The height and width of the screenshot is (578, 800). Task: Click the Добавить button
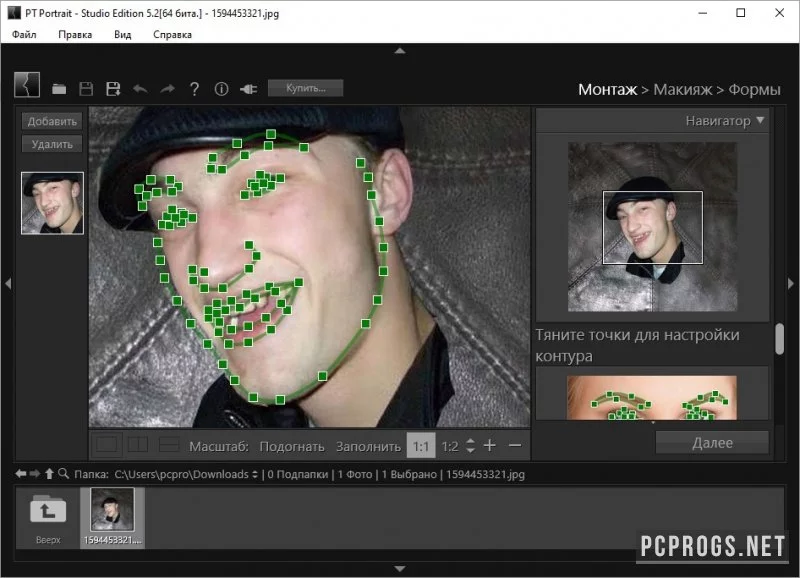pyautogui.click(x=52, y=121)
